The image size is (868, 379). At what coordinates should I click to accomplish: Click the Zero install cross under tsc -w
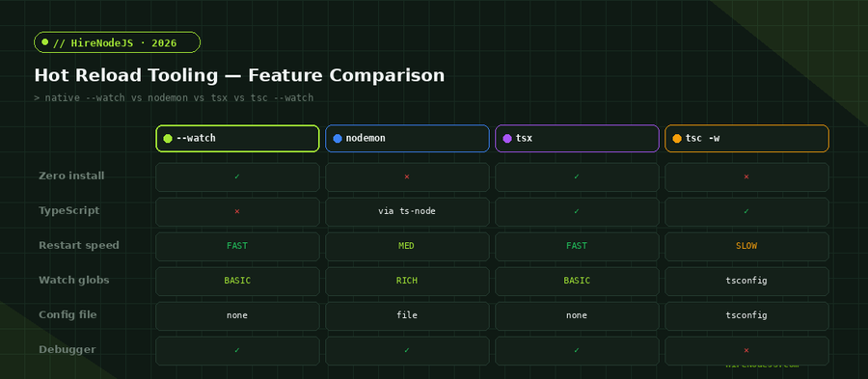pyautogui.click(x=746, y=176)
